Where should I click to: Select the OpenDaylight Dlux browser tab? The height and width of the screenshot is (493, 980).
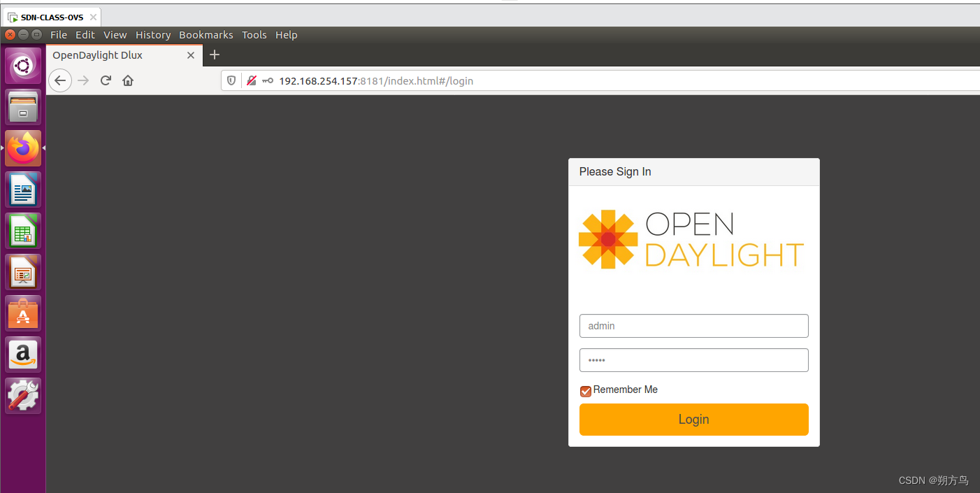pyautogui.click(x=124, y=55)
